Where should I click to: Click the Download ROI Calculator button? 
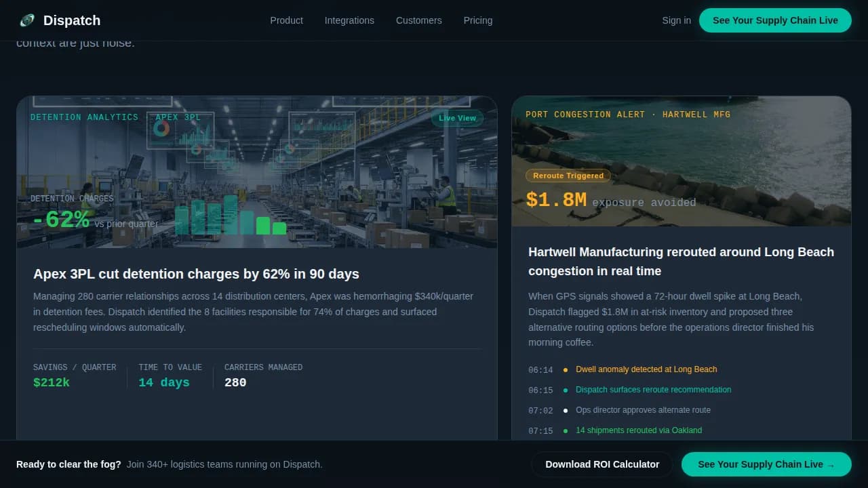coord(602,464)
